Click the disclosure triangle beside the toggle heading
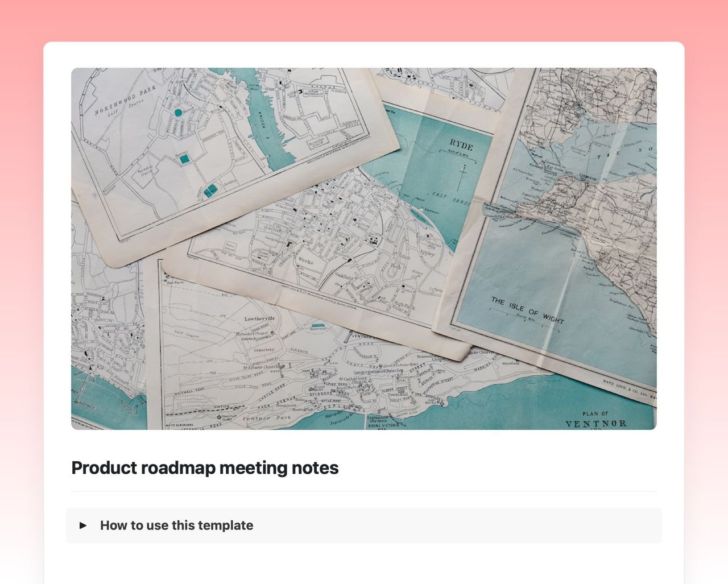The image size is (728, 584). pyautogui.click(x=84, y=525)
